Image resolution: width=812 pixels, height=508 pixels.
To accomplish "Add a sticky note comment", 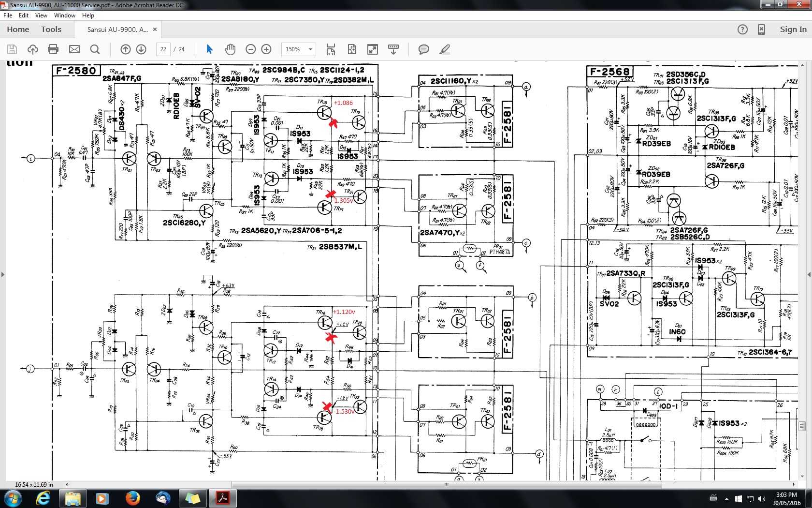I will pyautogui.click(x=423, y=49).
